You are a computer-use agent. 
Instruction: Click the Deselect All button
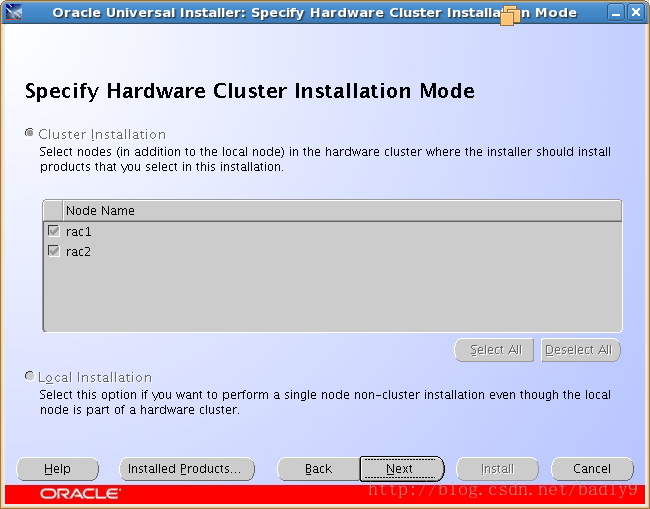581,350
